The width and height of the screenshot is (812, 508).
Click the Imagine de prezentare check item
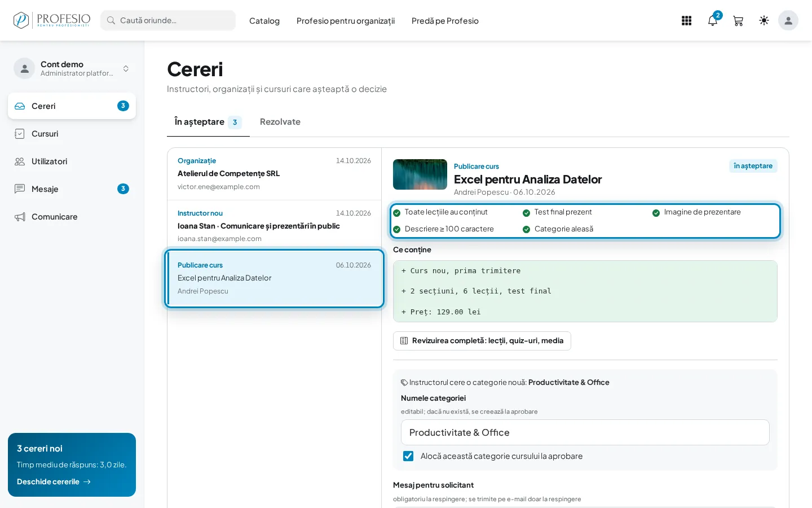click(x=696, y=212)
